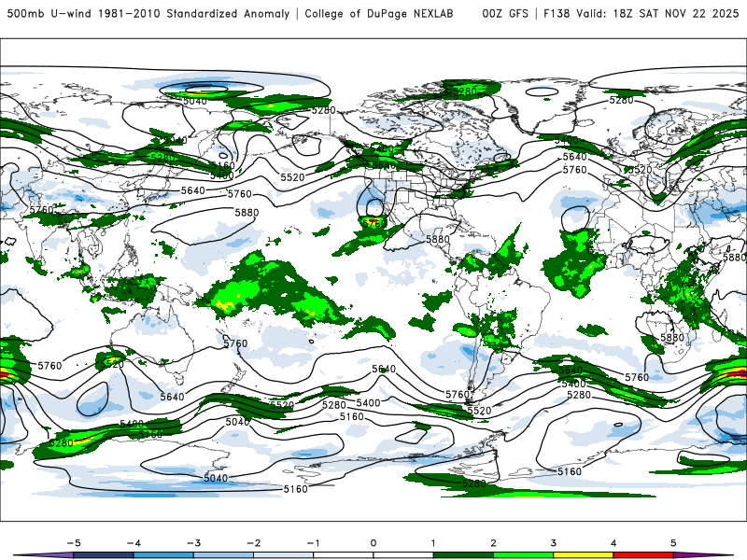Click the '5880' contour label near the Caribbean

coord(438,239)
